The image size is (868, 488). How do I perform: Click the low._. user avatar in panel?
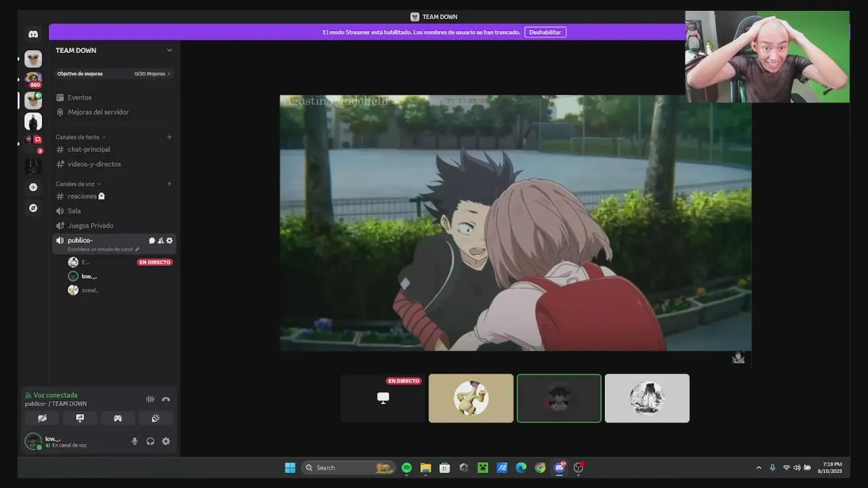(x=33, y=442)
